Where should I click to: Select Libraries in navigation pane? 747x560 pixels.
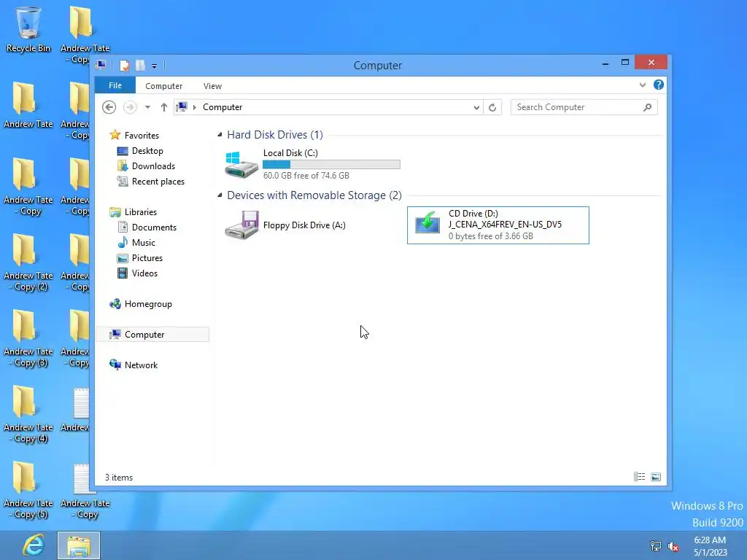click(140, 212)
